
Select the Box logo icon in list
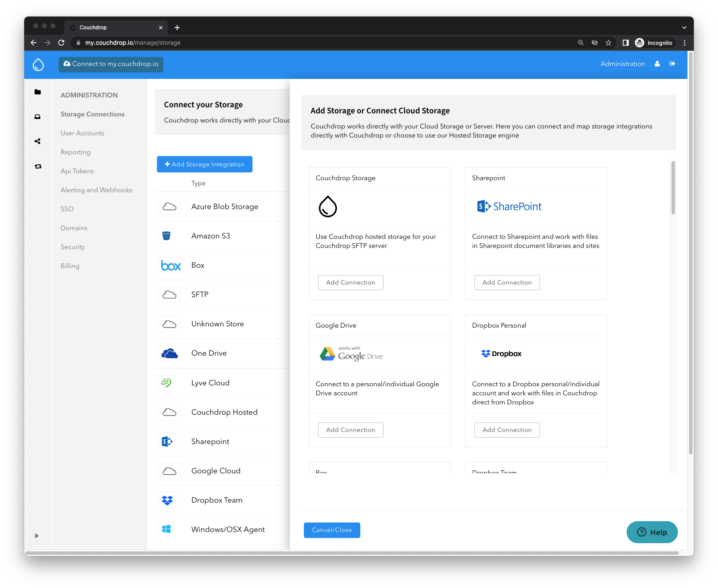[x=171, y=266]
